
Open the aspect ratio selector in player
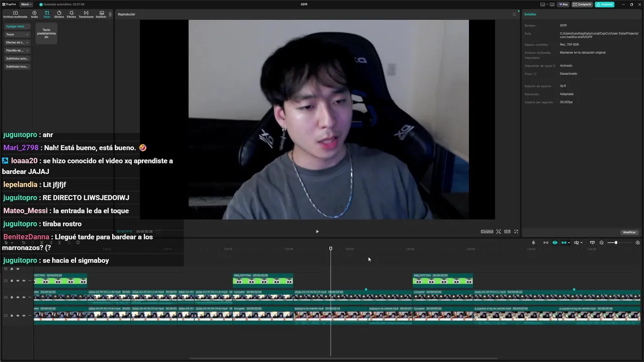pos(507,231)
